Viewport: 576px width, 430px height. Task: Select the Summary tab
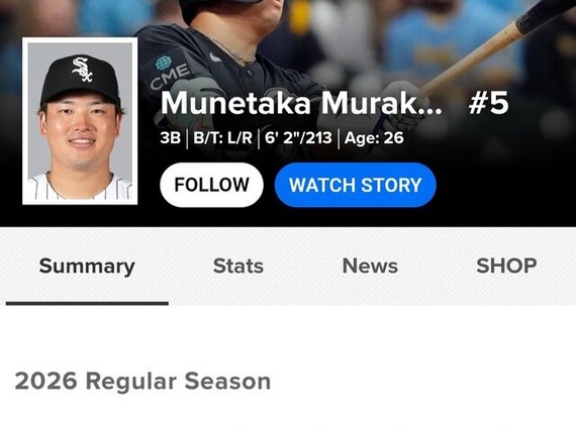pos(87,267)
